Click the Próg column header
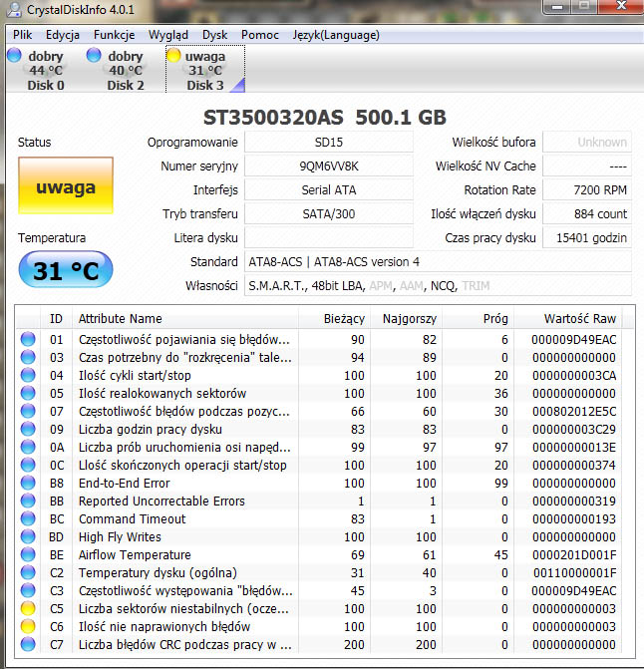 point(478,318)
